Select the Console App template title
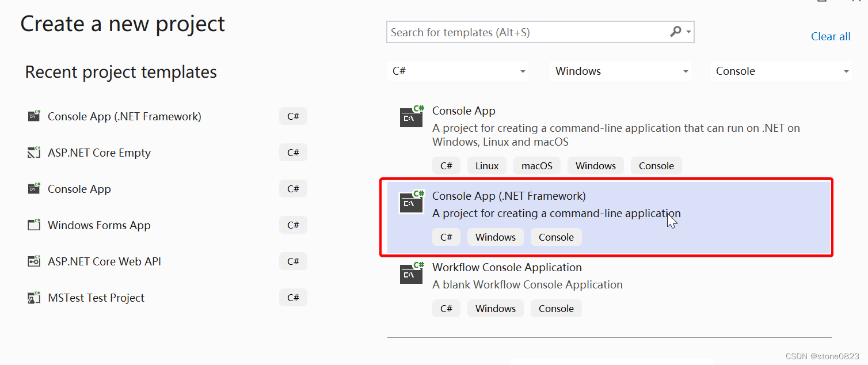The height and width of the screenshot is (365, 868). pos(463,111)
